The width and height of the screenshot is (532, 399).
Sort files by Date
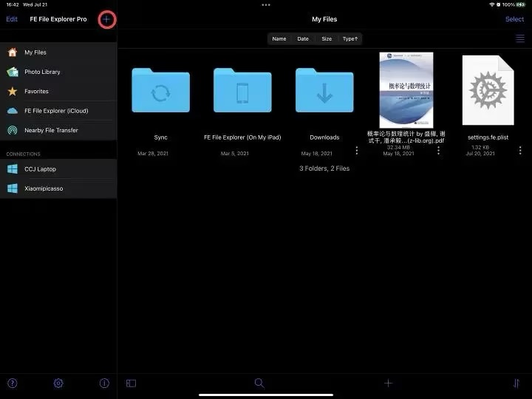[303, 38]
